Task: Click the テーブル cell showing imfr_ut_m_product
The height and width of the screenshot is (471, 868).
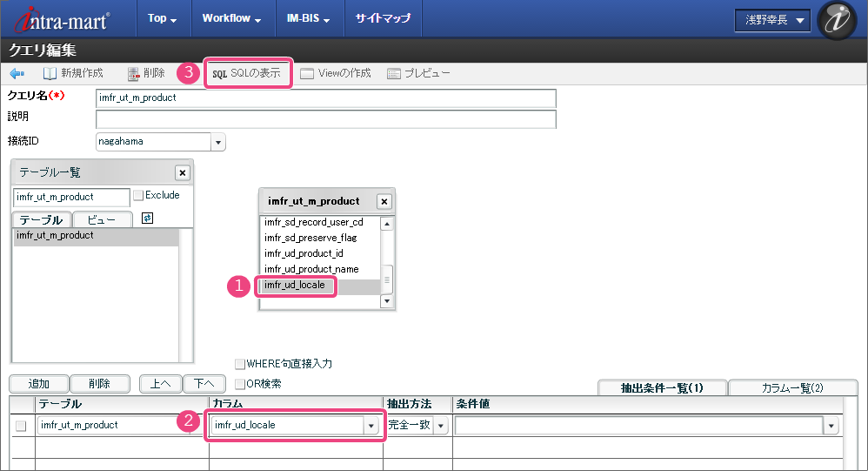Action: click(x=115, y=426)
